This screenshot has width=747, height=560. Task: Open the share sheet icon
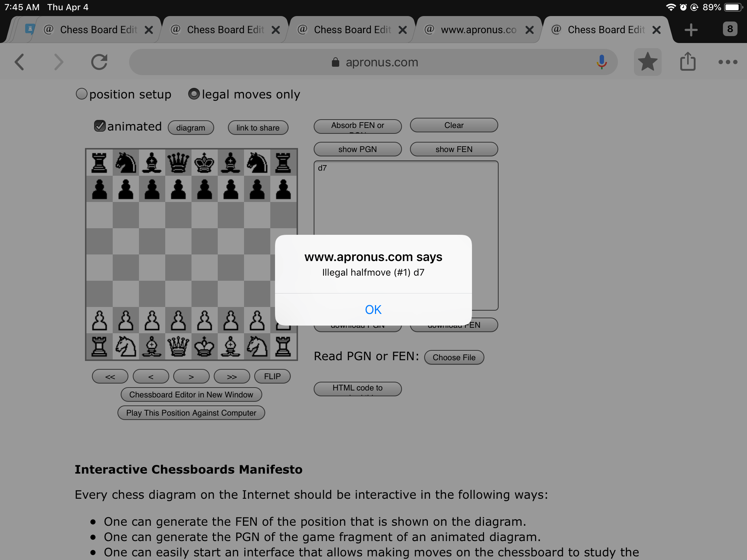point(688,61)
